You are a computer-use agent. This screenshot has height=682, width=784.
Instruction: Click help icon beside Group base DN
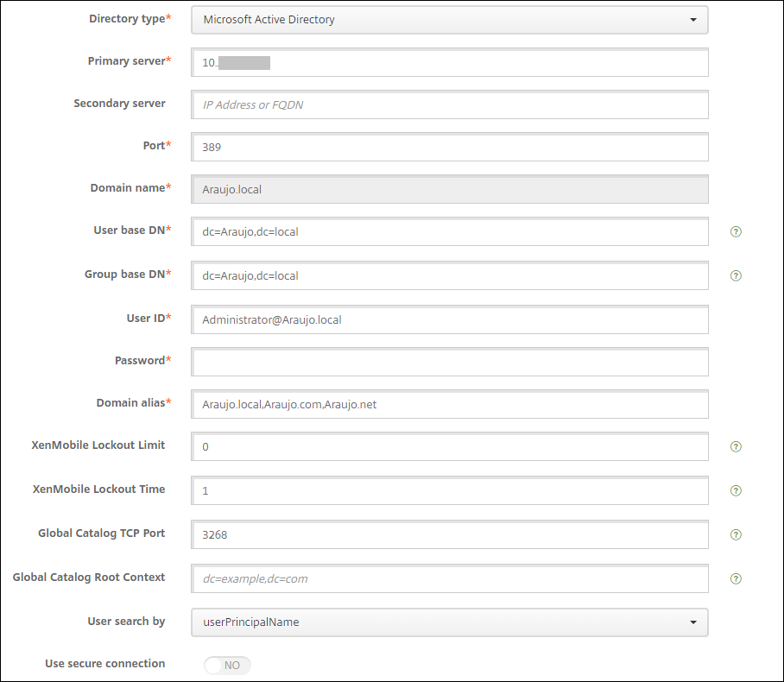pos(736,276)
